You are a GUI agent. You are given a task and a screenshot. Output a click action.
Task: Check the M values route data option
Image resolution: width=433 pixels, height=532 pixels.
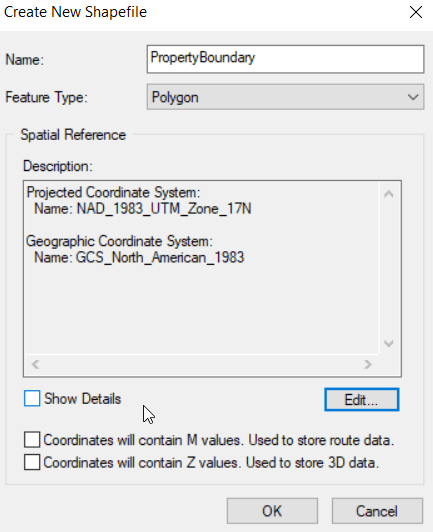[32, 440]
